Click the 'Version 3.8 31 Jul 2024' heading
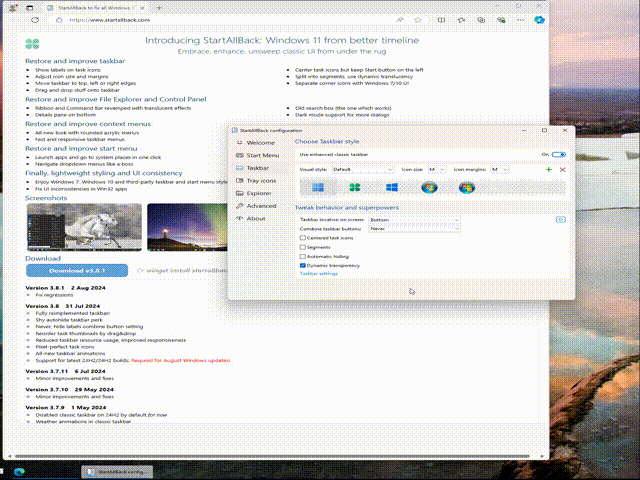Screen dimensions: 640x480 62,306
